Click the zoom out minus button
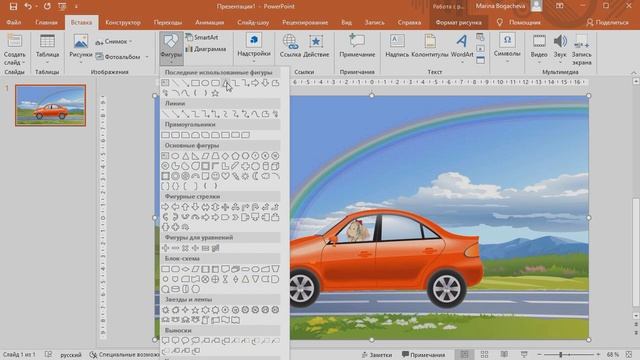 point(539,355)
